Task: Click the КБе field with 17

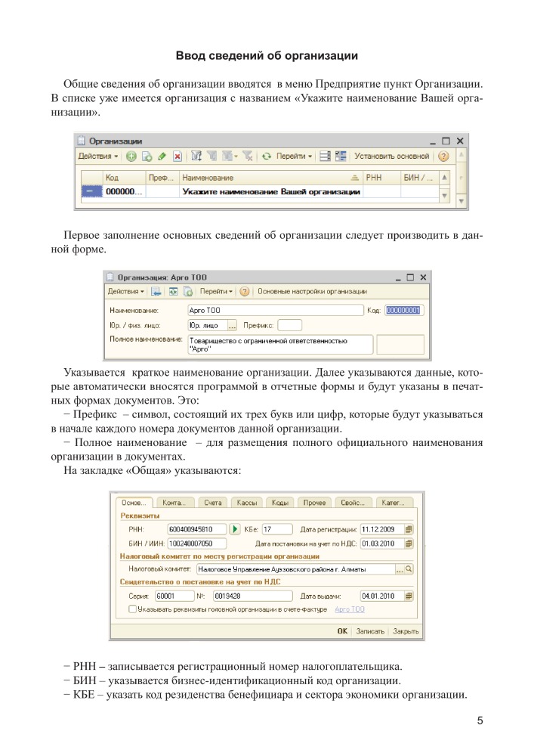Action: 277,529
